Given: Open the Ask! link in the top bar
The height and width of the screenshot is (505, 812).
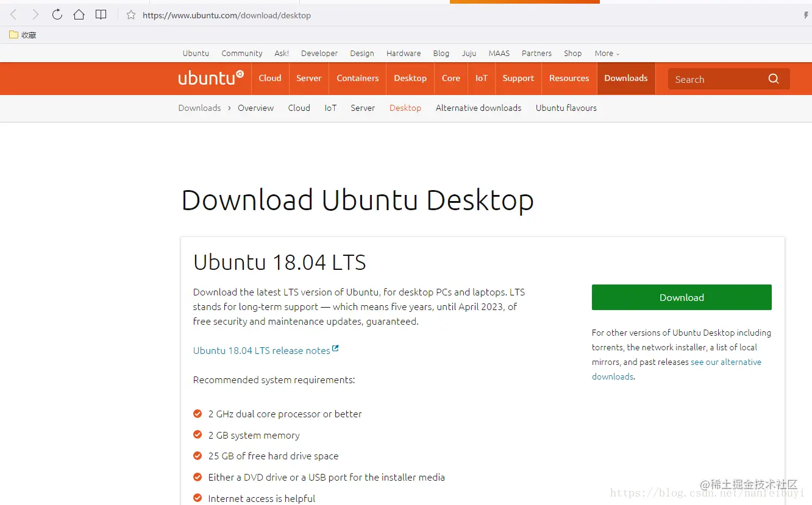Looking at the screenshot, I should pos(282,53).
